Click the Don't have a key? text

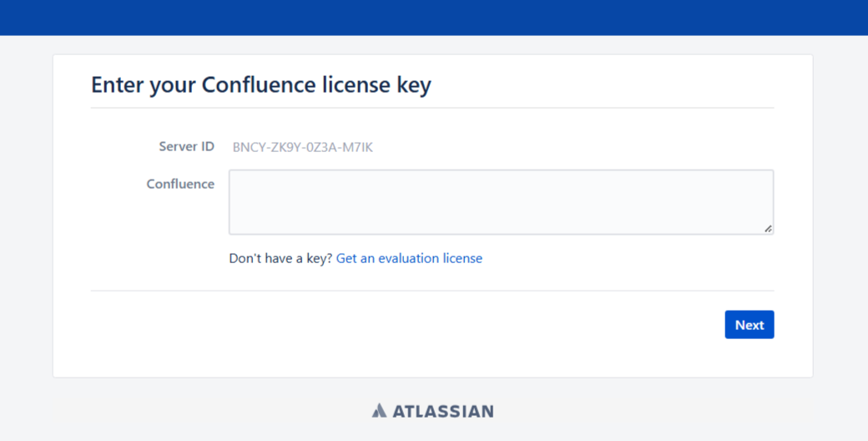click(x=280, y=258)
